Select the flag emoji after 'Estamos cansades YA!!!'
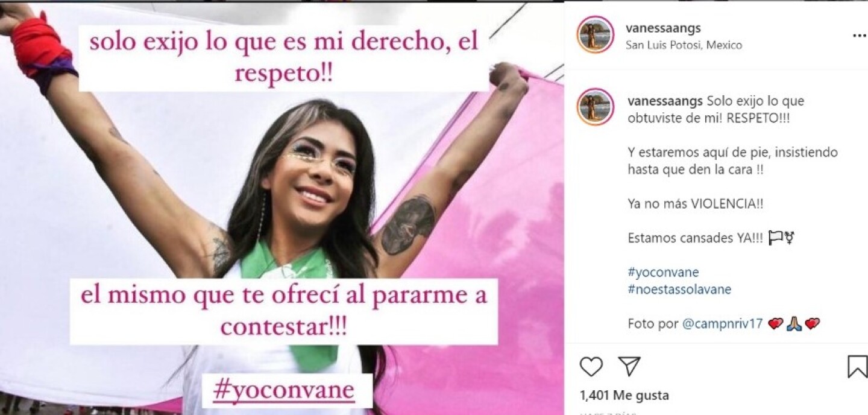 (775, 238)
